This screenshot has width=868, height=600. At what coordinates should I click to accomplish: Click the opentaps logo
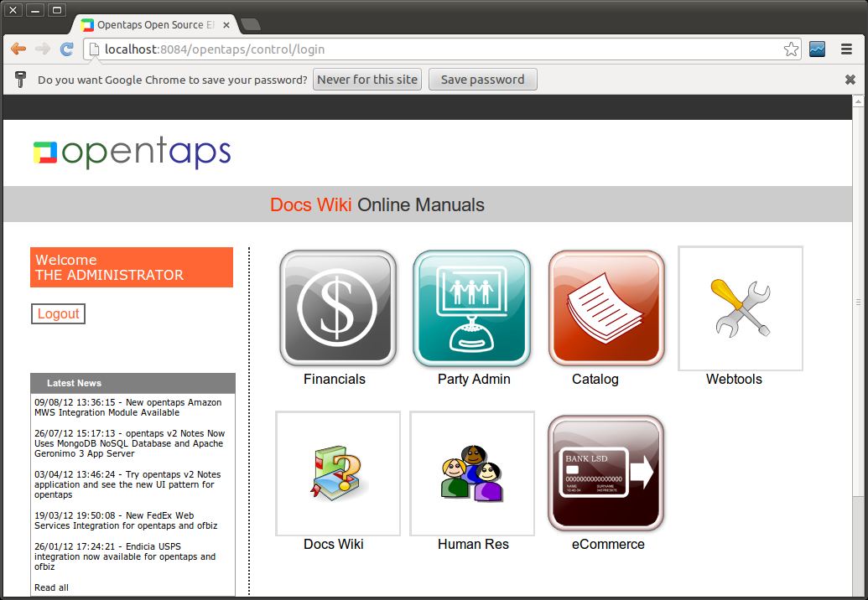pos(132,153)
